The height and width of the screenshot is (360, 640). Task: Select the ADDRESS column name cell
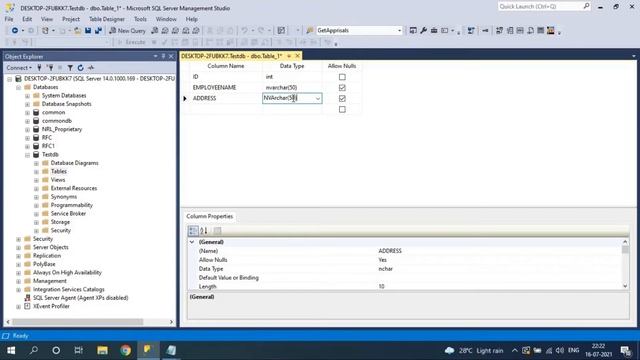(226, 98)
